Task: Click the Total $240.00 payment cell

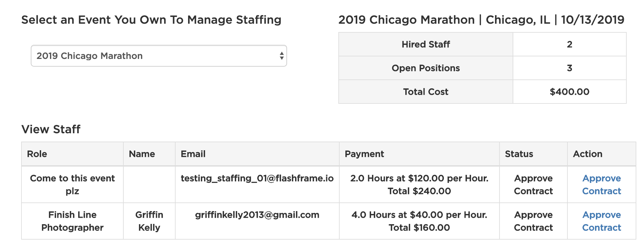Action: pos(419,191)
